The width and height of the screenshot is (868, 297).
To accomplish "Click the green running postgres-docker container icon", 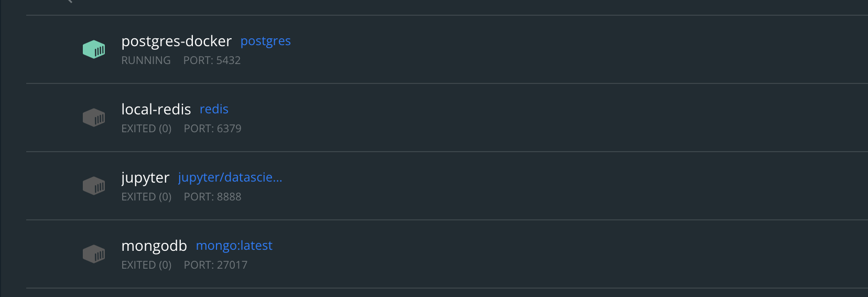I will 94,49.
